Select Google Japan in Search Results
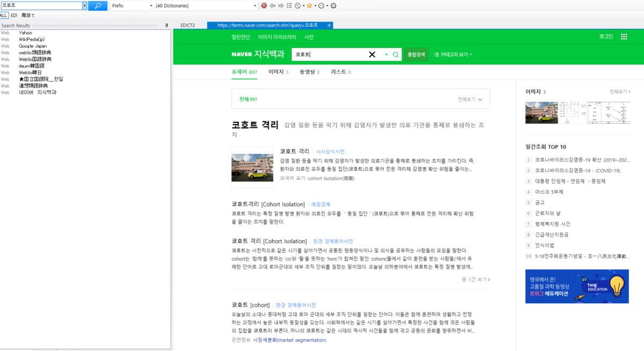The image size is (644, 351). [x=33, y=46]
